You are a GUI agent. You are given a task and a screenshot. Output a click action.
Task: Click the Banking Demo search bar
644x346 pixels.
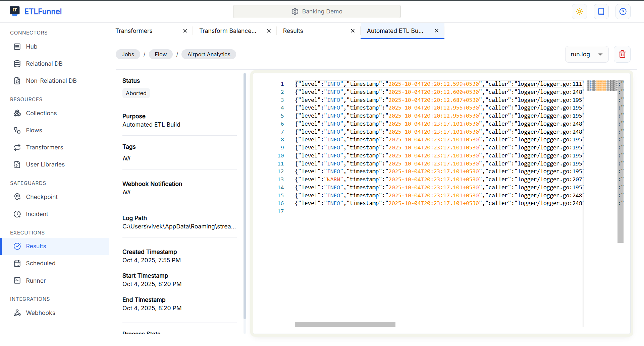click(317, 11)
